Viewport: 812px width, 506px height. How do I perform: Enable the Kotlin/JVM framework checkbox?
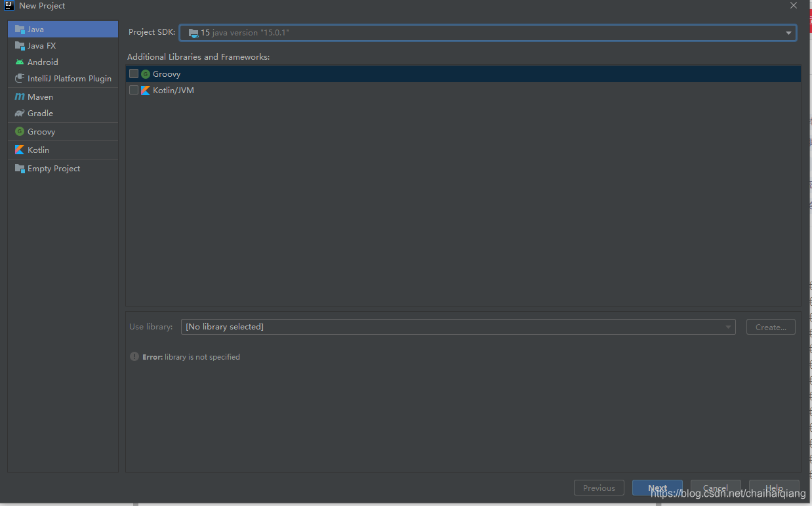134,91
